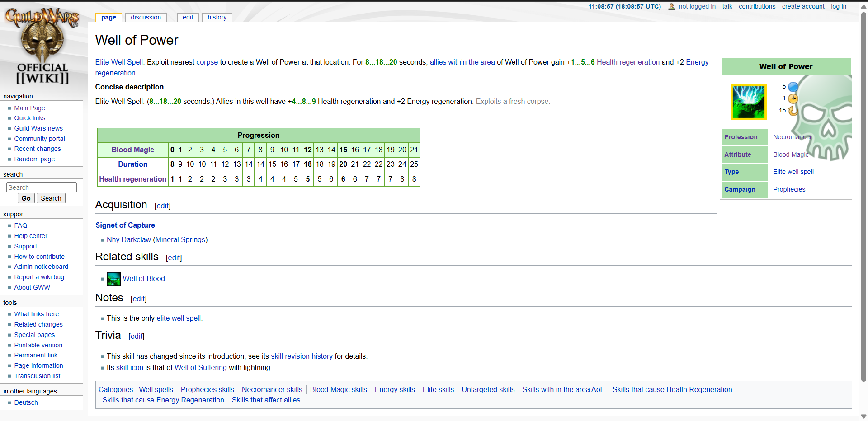This screenshot has width=868, height=421.
Task: Click the Guild Wars Official Wiki logo
Action: click(x=42, y=46)
